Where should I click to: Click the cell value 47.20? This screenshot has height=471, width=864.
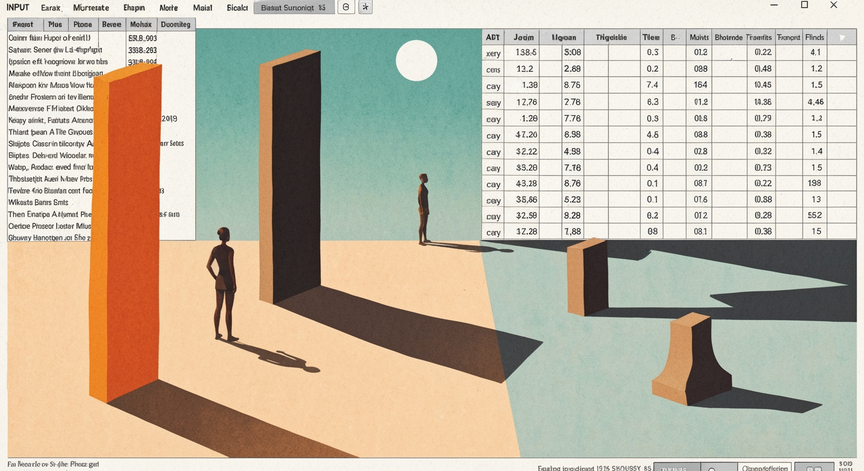(526, 134)
